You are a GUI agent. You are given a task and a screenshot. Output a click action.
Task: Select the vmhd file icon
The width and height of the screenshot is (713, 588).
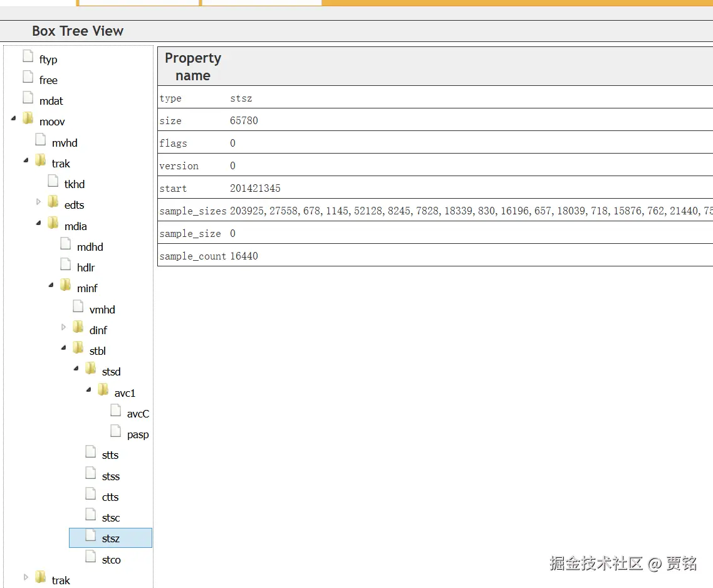(78, 307)
